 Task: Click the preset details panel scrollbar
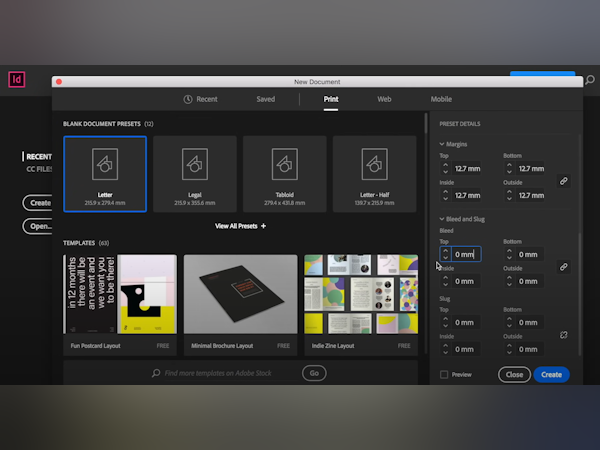[x=580, y=294]
